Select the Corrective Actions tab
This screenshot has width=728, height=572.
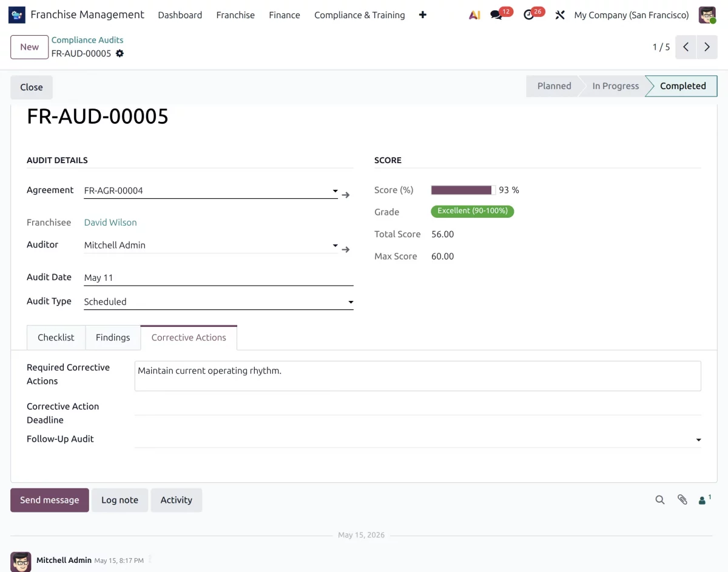(189, 337)
